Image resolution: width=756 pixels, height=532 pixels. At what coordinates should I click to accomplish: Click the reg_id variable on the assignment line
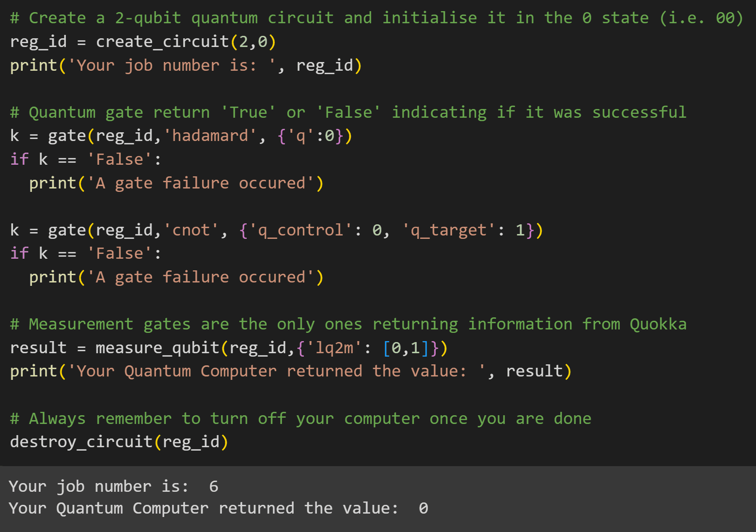38,42
